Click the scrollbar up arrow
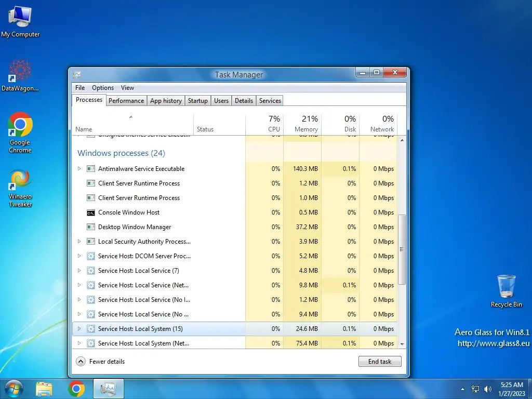This screenshot has width=532, height=399. 402,140
